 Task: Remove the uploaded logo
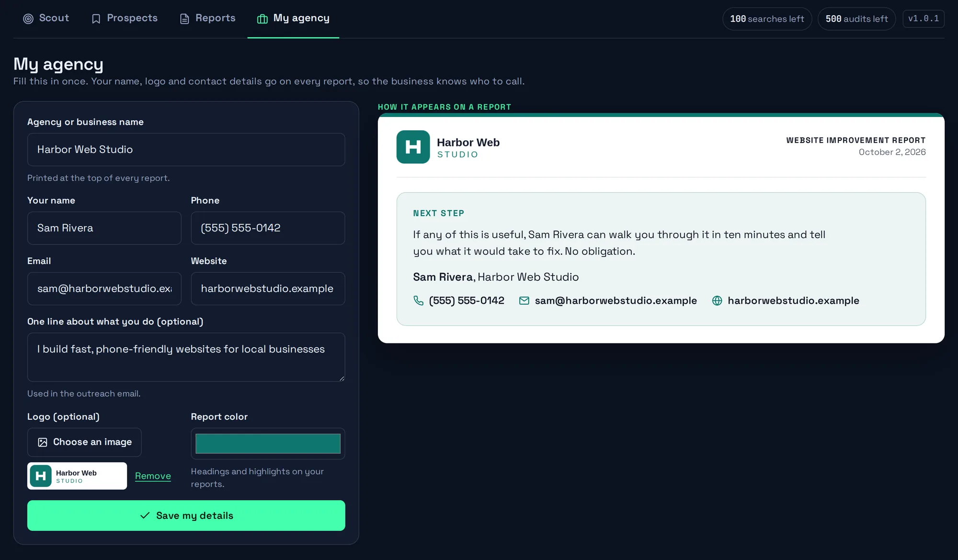(x=153, y=476)
